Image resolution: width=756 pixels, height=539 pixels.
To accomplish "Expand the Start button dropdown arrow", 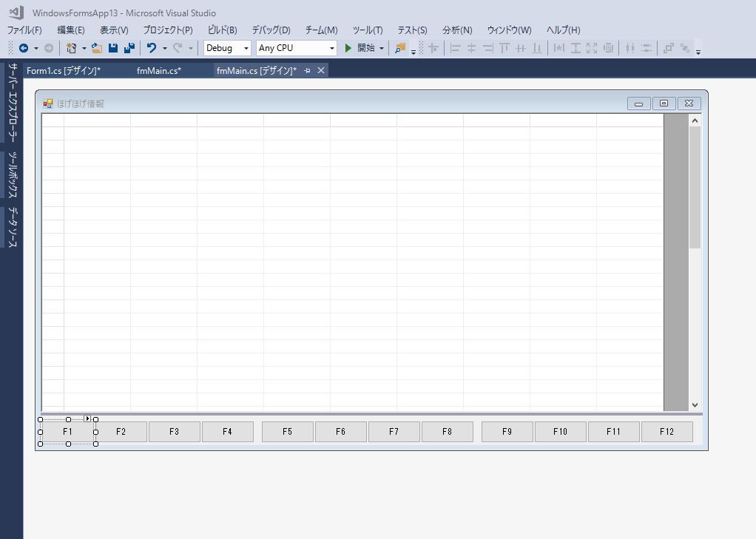I will point(382,48).
